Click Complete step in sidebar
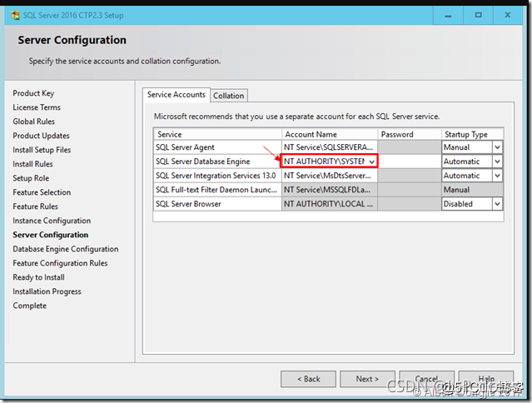 pos(29,306)
